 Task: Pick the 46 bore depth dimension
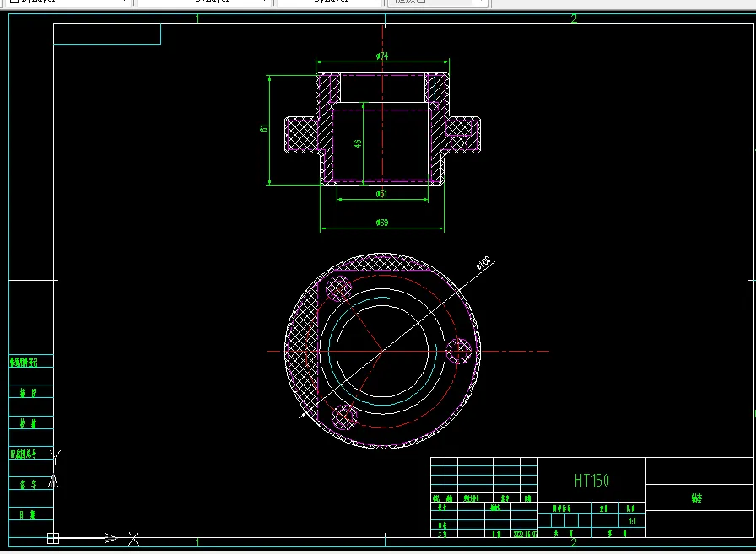[x=357, y=143]
